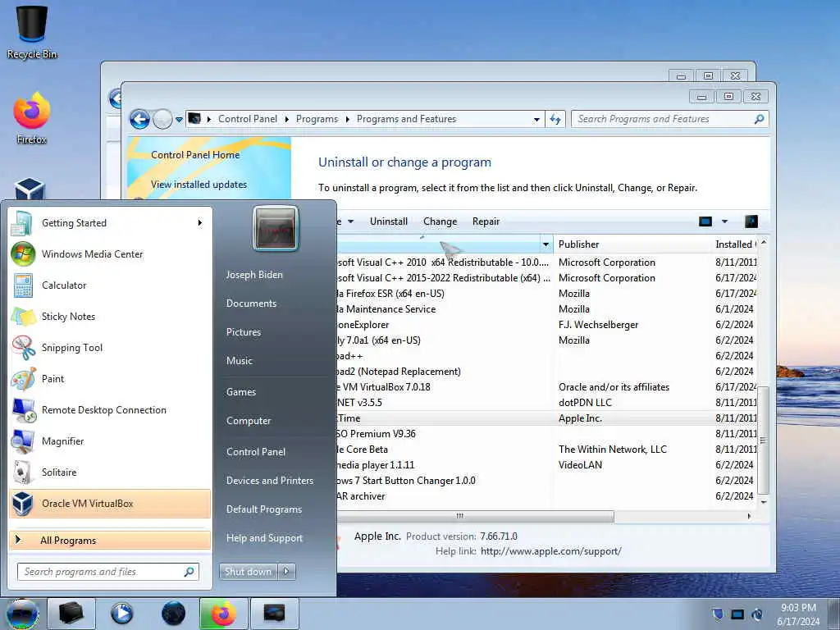Open the Control Panel Home link
Image resolution: width=840 pixels, height=630 pixels.
pyautogui.click(x=195, y=155)
